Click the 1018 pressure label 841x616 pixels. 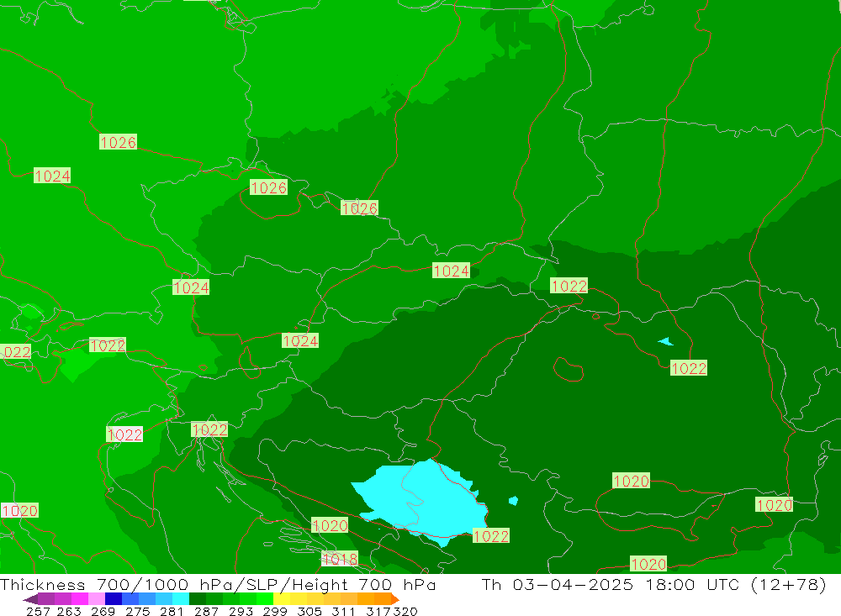pyautogui.click(x=340, y=559)
